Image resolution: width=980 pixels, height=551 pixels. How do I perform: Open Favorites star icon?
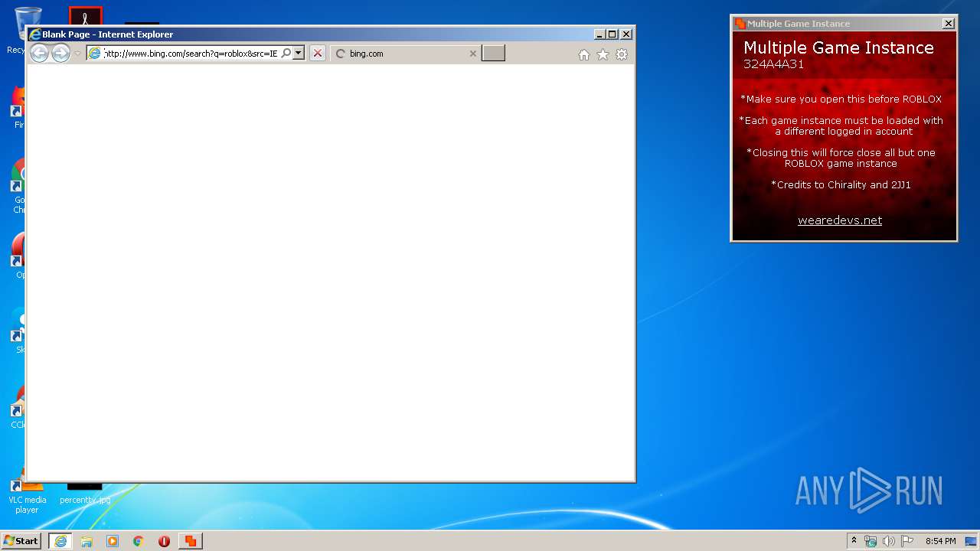(603, 54)
